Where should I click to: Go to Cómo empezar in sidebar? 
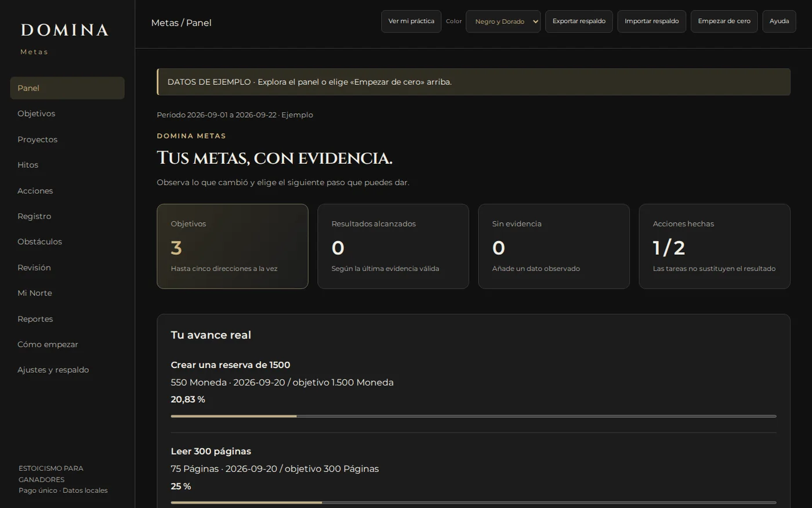67,344
